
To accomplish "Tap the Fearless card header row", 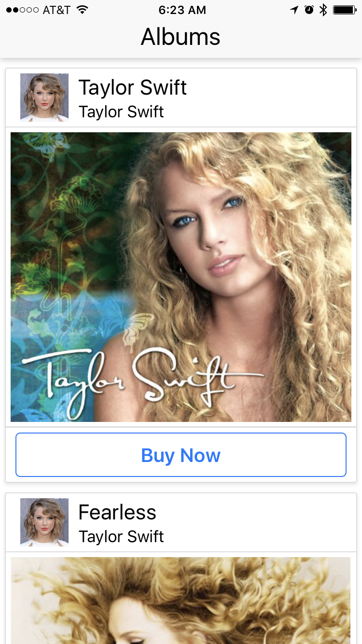I will pyautogui.click(x=181, y=522).
